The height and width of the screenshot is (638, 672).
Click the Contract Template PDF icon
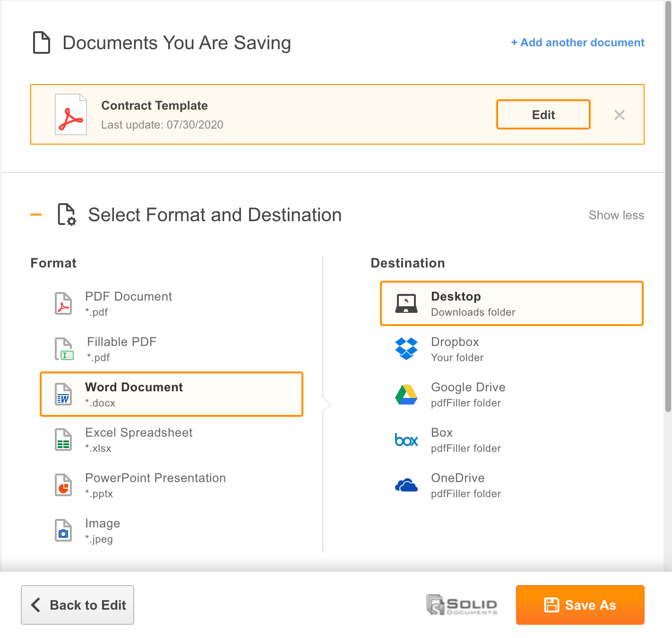71,114
